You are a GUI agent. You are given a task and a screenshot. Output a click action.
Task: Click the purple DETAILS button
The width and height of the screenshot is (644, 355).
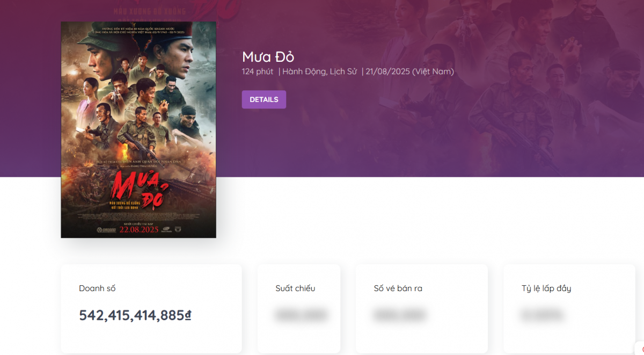pos(264,99)
